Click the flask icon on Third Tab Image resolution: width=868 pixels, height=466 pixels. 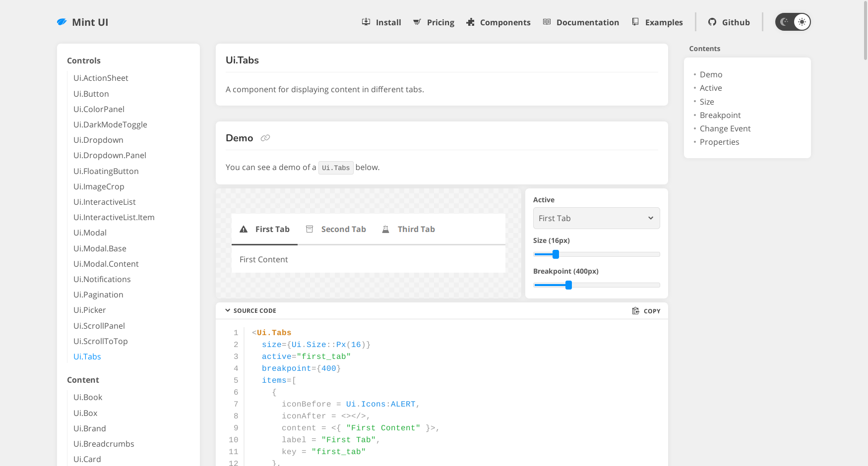pyautogui.click(x=386, y=229)
